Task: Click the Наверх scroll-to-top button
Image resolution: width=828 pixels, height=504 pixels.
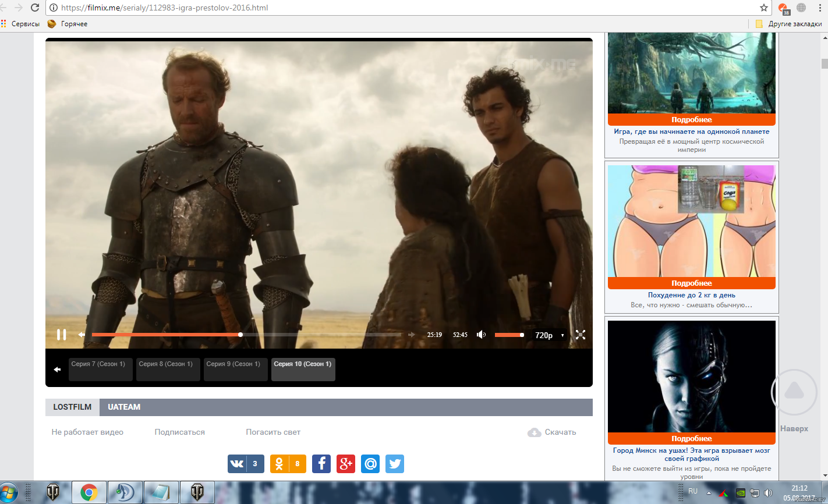Action: point(794,402)
